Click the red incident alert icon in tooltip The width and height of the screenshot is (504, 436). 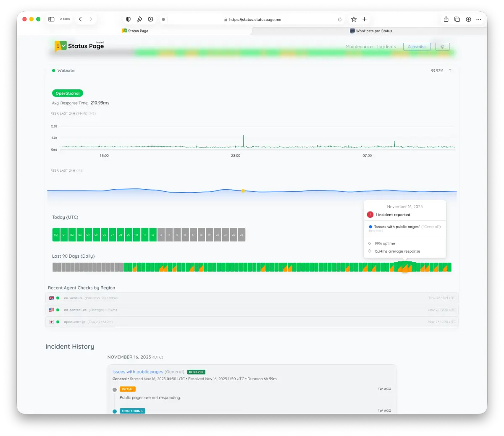(x=370, y=214)
